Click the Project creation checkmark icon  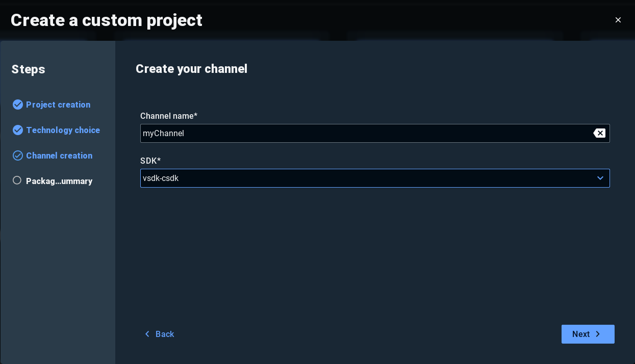click(18, 105)
